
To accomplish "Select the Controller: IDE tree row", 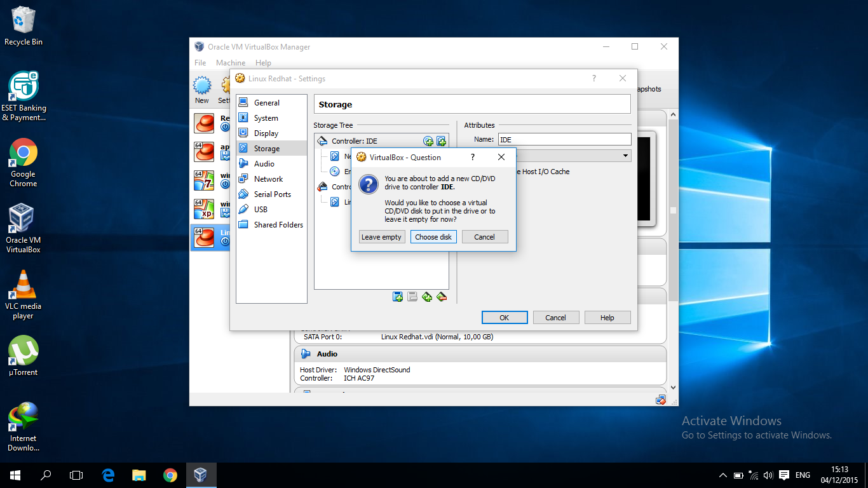I will pos(381,141).
